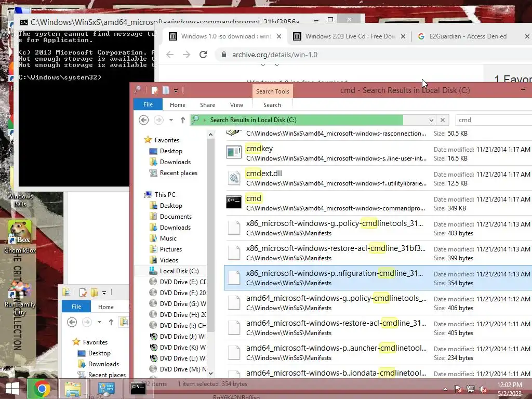Open File Explorer from the taskbar
This screenshot has width=532, height=399.
(x=73, y=389)
